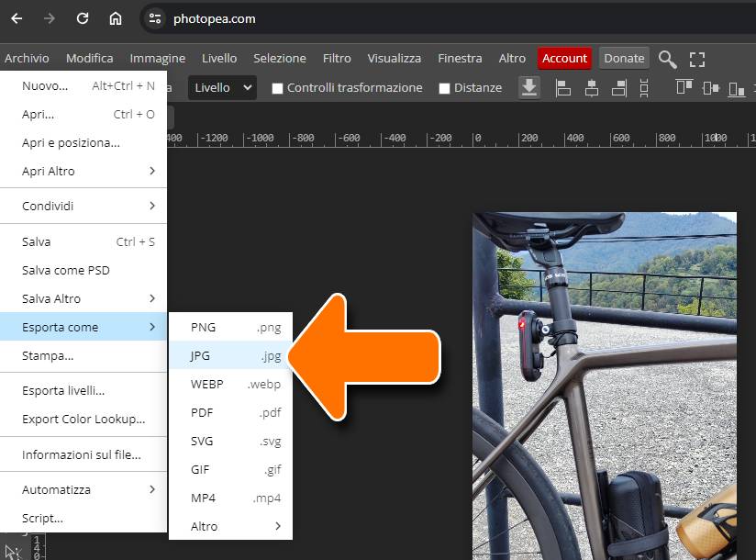Screen dimensions: 756x560
Task: Expand the Automatizza submenu
Action: pos(83,489)
